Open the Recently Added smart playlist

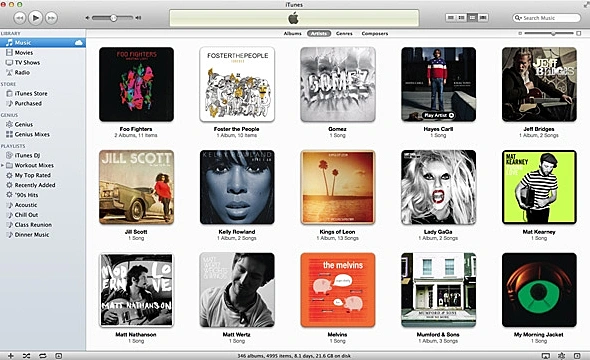tap(35, 185)
